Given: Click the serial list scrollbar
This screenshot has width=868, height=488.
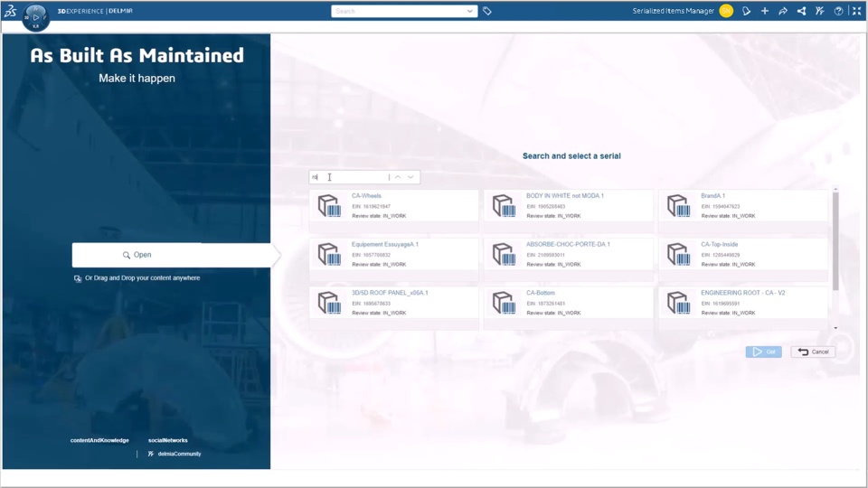Looking at the screenshot, I should tap(835, 240).
